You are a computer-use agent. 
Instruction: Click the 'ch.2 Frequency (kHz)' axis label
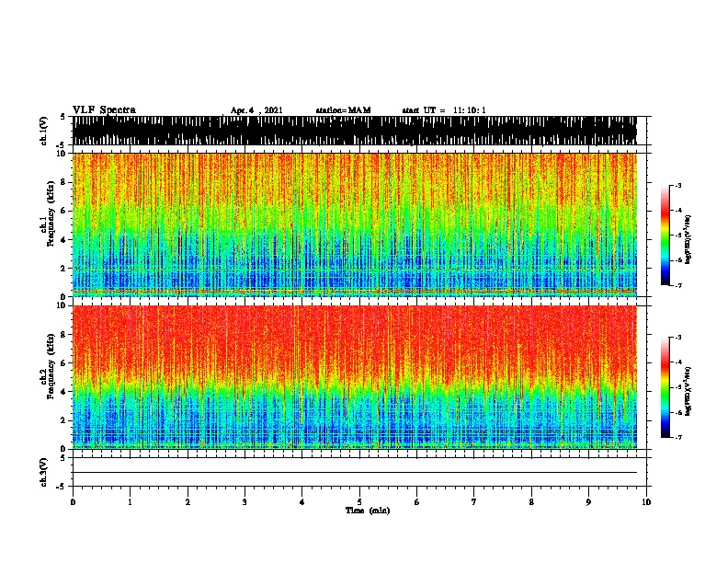tap(47, 366)
